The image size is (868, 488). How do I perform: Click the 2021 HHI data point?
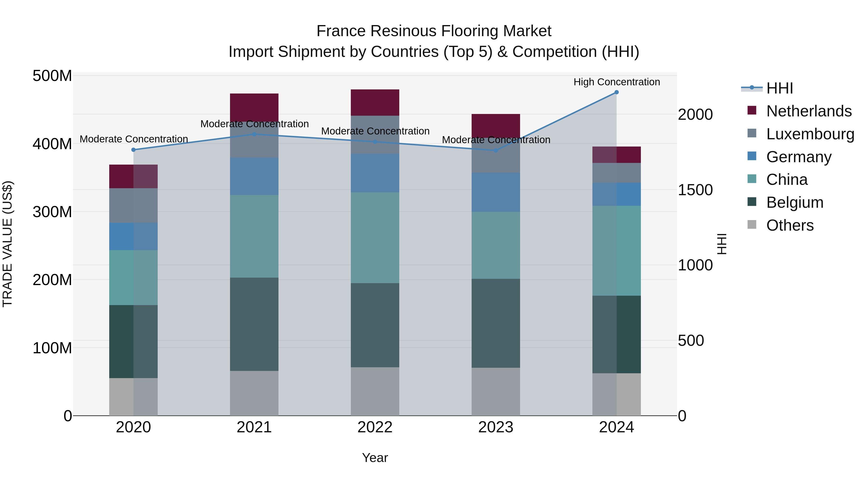click(254, 134)
